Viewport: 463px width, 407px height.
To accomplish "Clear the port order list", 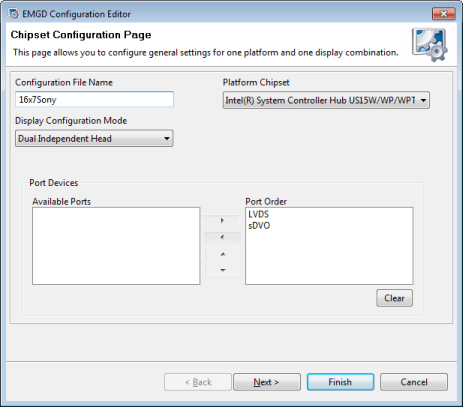I will (394, 298).
